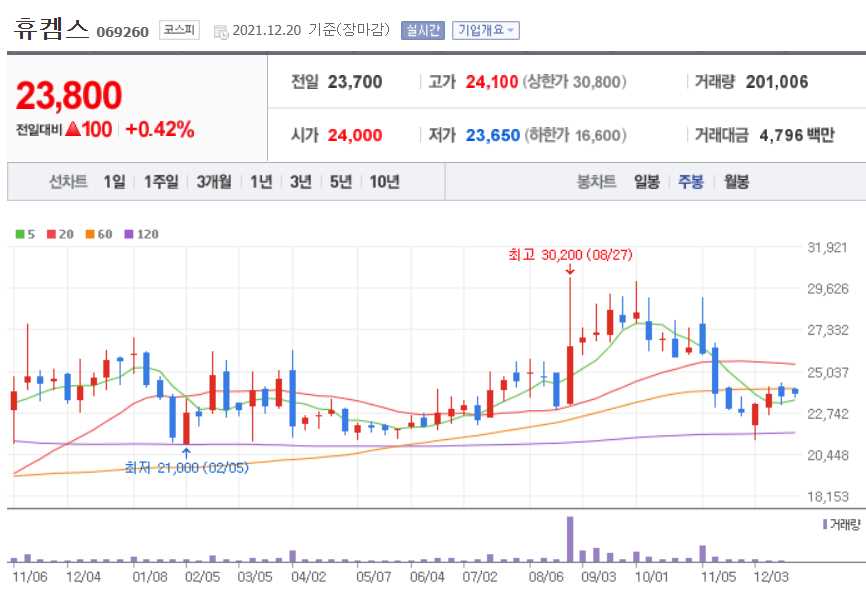The height and width of the screenshot is (597, 866).
Task: Select the 3개월 line chart tab
Action: [x=214, y=181]
